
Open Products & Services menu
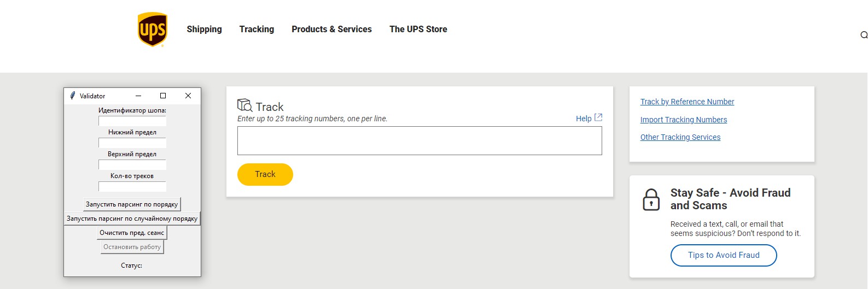(x=331, y=30)
